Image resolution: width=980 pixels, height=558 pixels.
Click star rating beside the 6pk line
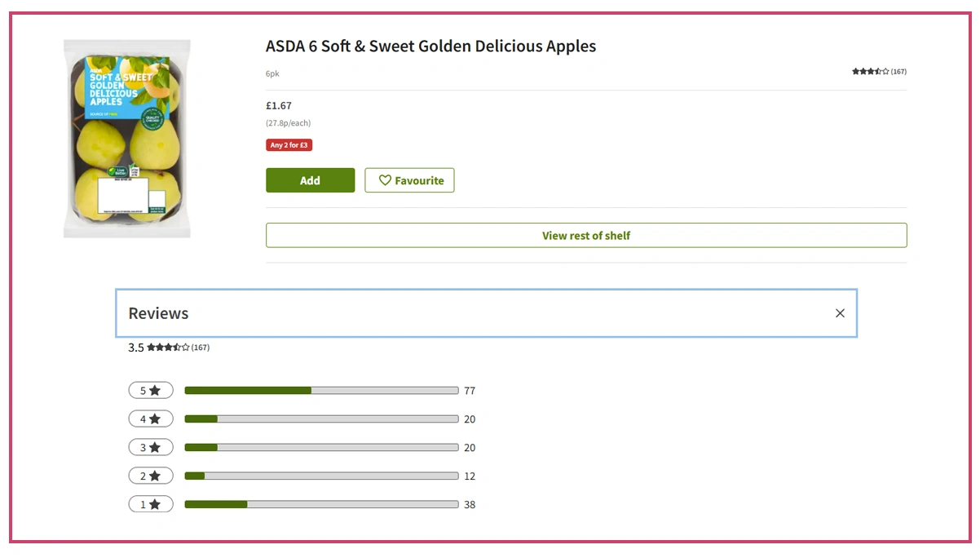pos(871,72)
